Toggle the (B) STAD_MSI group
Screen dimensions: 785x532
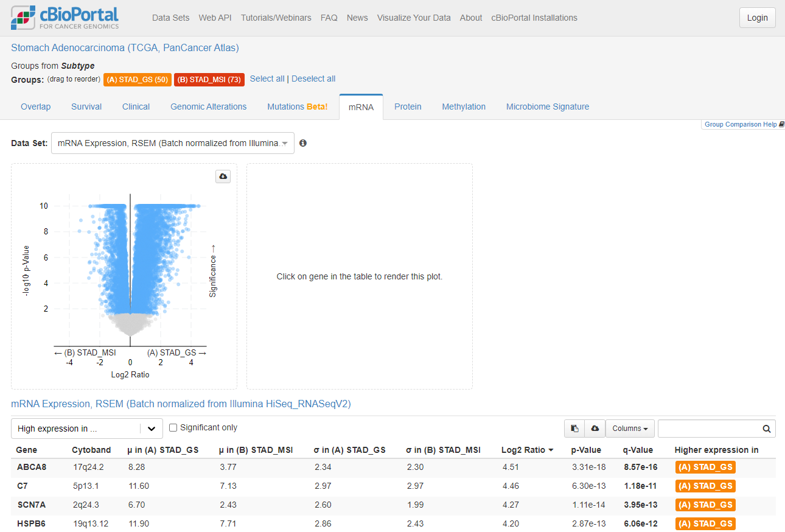coord(209,80)
